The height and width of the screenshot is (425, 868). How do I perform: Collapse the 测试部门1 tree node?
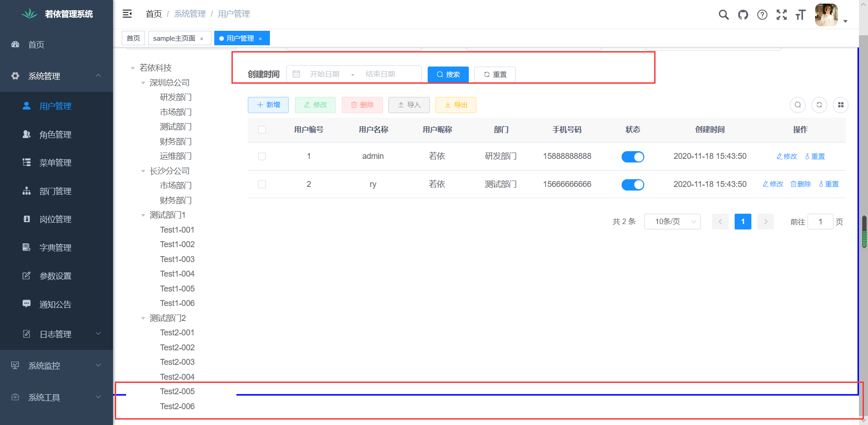point(143,215)
